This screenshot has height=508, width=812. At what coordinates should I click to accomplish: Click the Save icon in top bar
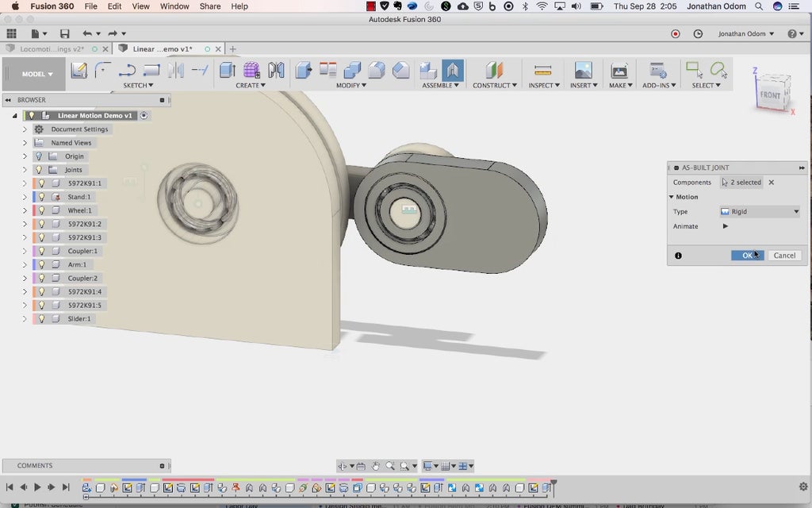click(x=64, y=34)
